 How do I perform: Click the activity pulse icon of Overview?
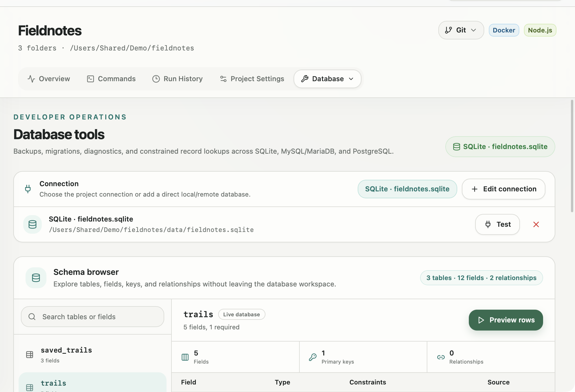pos(31,79)
